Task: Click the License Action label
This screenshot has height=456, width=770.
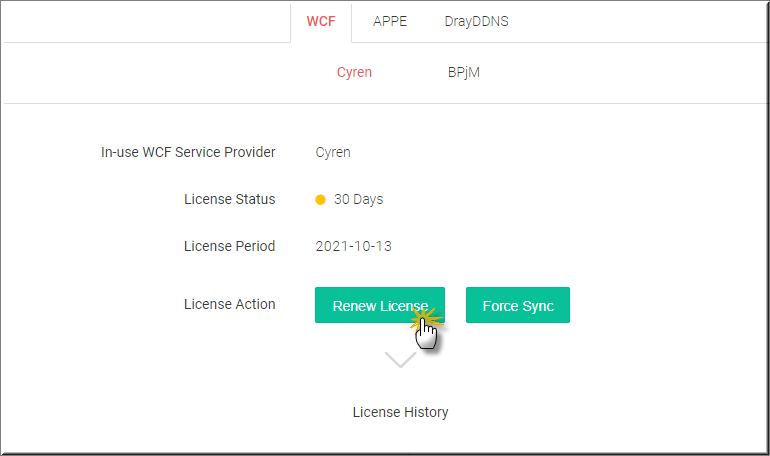Action: [229, 304]
